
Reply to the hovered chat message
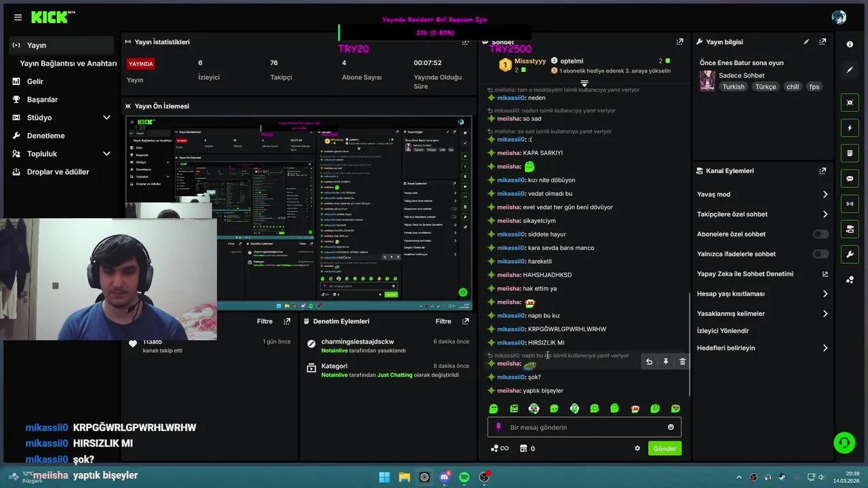649,362
